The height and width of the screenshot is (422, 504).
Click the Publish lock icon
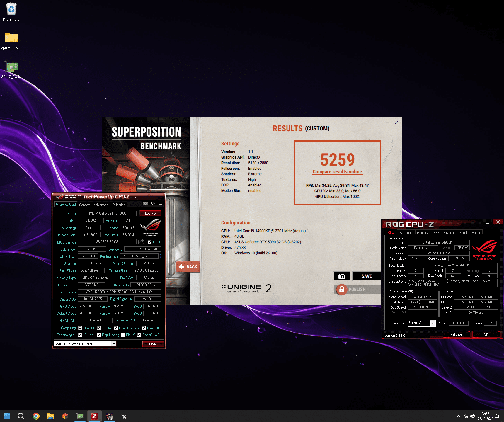pos(342,290)
